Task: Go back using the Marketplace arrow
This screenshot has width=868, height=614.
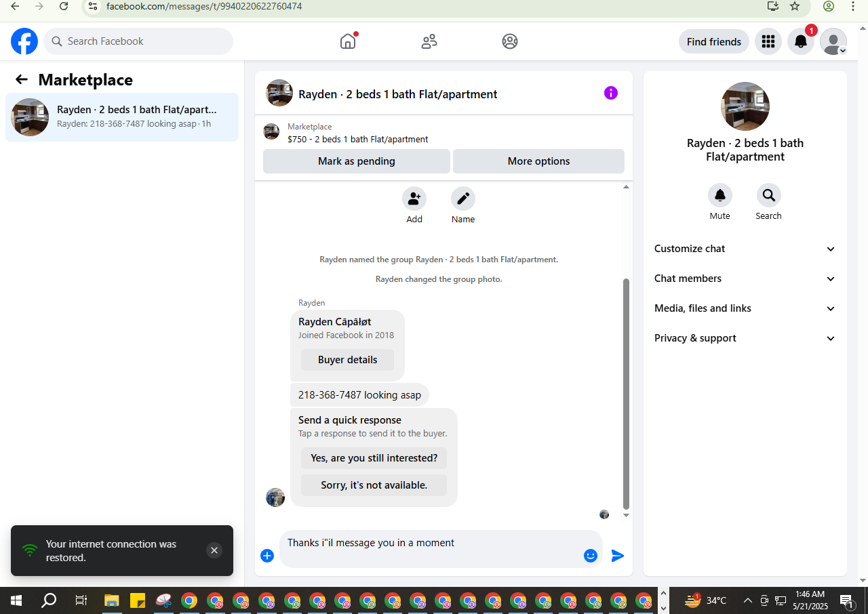Action: coord(22,80)
